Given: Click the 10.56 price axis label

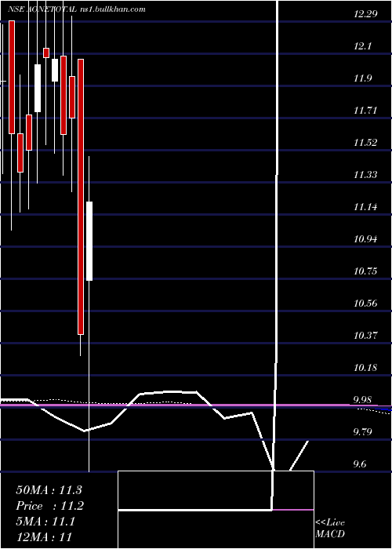Looking at the screenshot, I should tap(365, 303).
